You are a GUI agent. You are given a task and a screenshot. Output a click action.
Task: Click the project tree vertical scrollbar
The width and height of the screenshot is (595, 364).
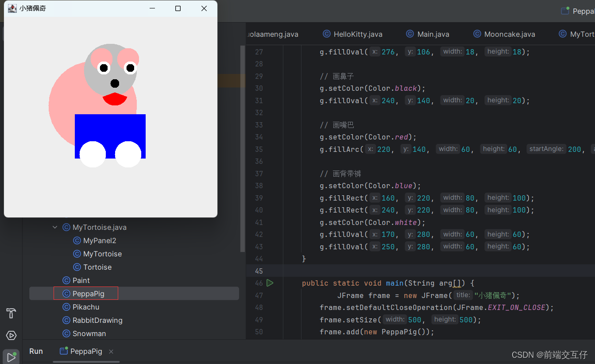(x=243, y=148)
